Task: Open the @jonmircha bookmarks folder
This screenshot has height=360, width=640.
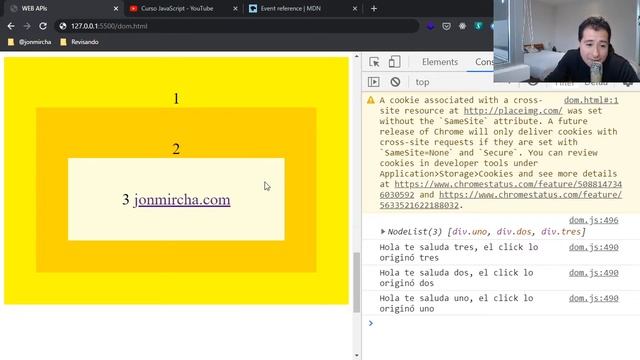Action: [30, 42]
